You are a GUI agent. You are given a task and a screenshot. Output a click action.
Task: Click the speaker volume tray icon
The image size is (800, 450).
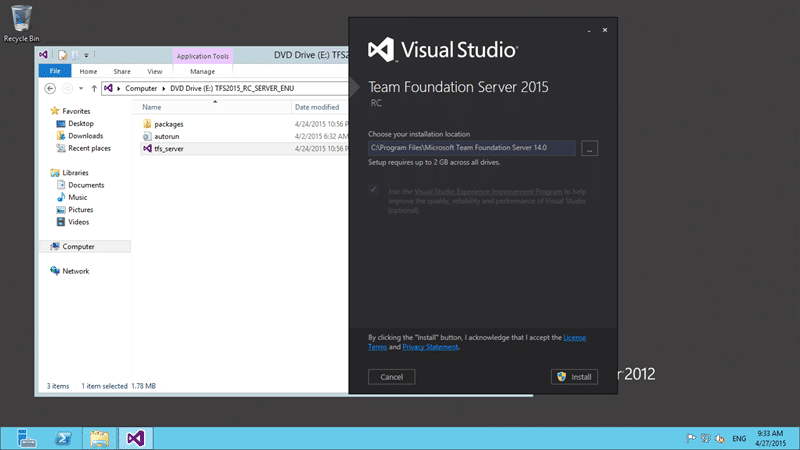(x=720, y=438)
